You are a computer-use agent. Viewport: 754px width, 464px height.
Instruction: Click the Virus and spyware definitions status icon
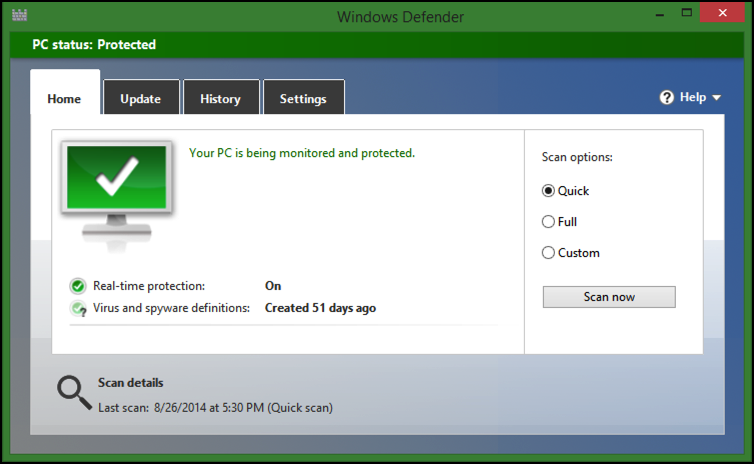click(x=78, y=308)
